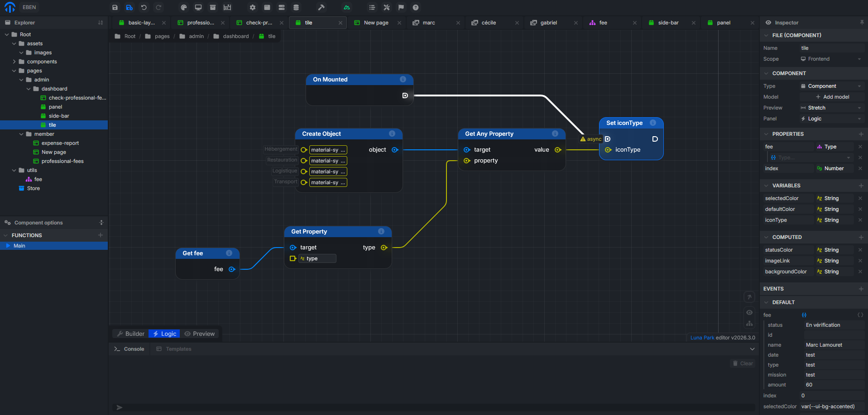868x415 pixels.
Task: Open the Panel Logic dropdown
Action: [831, 119]
